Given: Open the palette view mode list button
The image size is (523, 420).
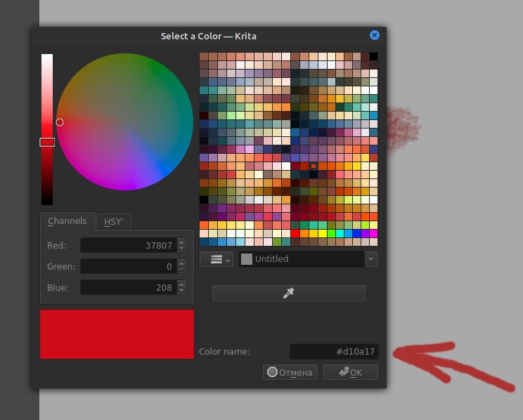Looking at the screenshot, I should click(216, 259).
